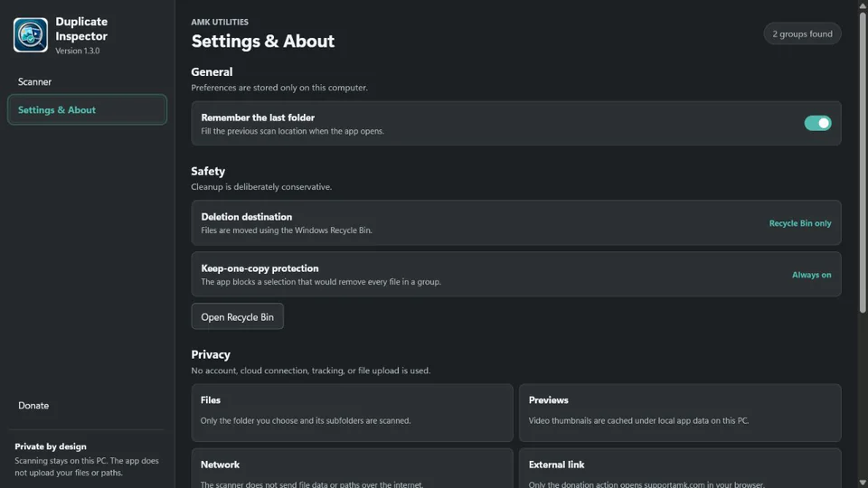Click the Duplicate Inspector app logo icon
Image resolution: width=868 pixels, height=488 pixels.
tap(31, 35)
